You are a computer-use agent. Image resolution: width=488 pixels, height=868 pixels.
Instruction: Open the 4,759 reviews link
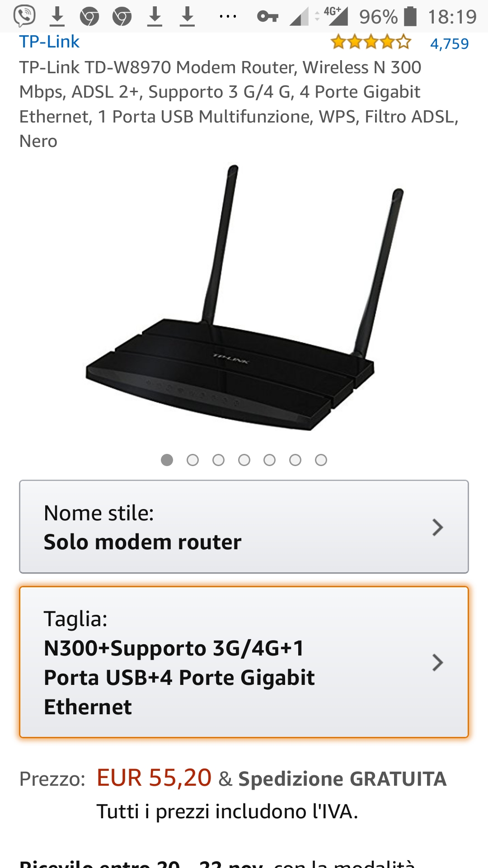450,44
